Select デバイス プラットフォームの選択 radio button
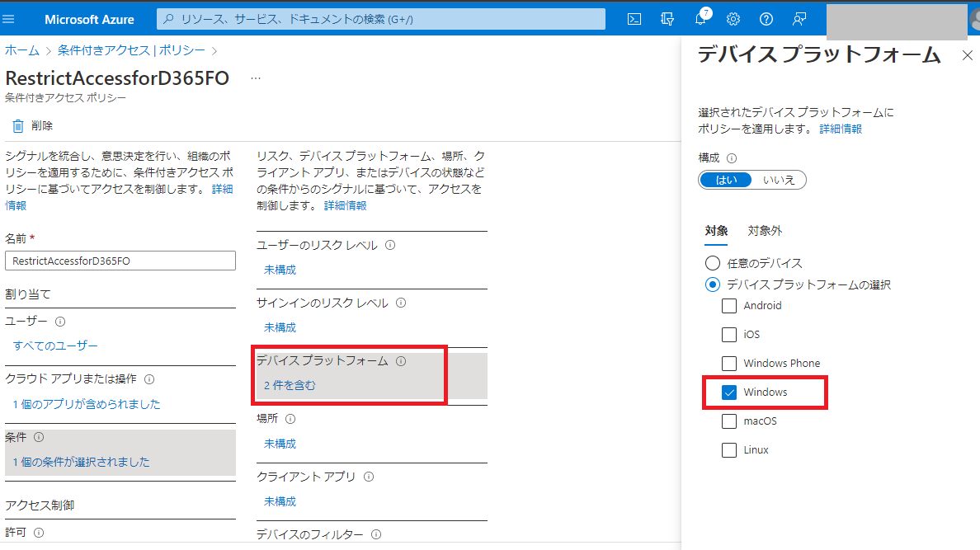This screenshot has height=550, width=980. click(x=713, y=285)
